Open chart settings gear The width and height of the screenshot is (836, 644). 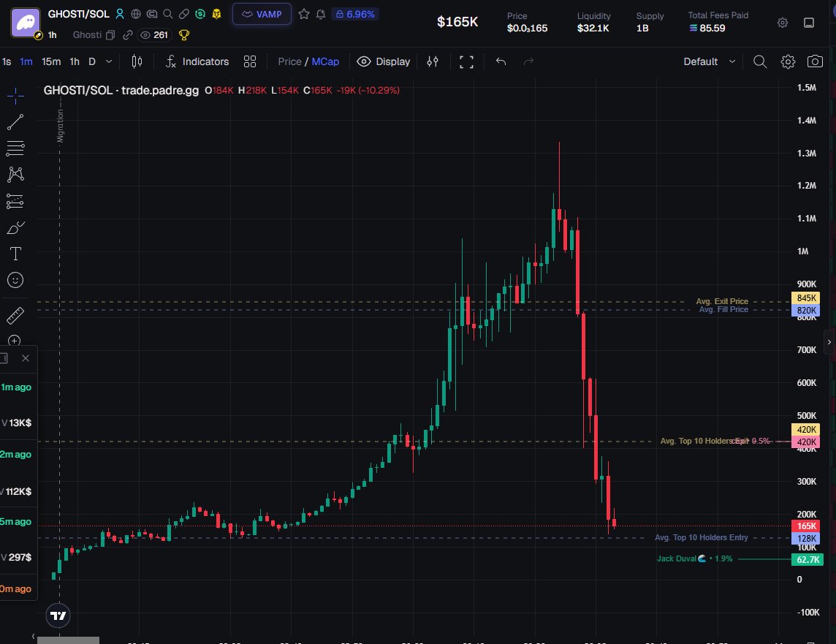[x=788, y=62]
